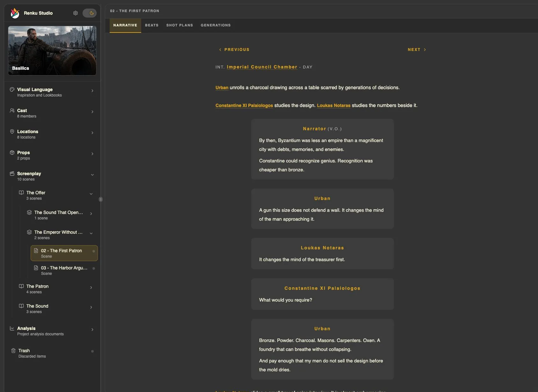Image resolution: width=538 pixels, height=392 pixels.
Task: Click the book icon beside The Sound
Action: [x=21, y=306]
